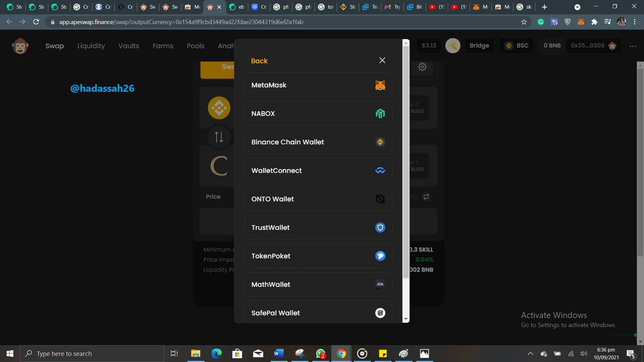Click the scroll-down arrow of the modal scrollbar
The height and width of the screenshot is (362, 644).
[406, 319]
